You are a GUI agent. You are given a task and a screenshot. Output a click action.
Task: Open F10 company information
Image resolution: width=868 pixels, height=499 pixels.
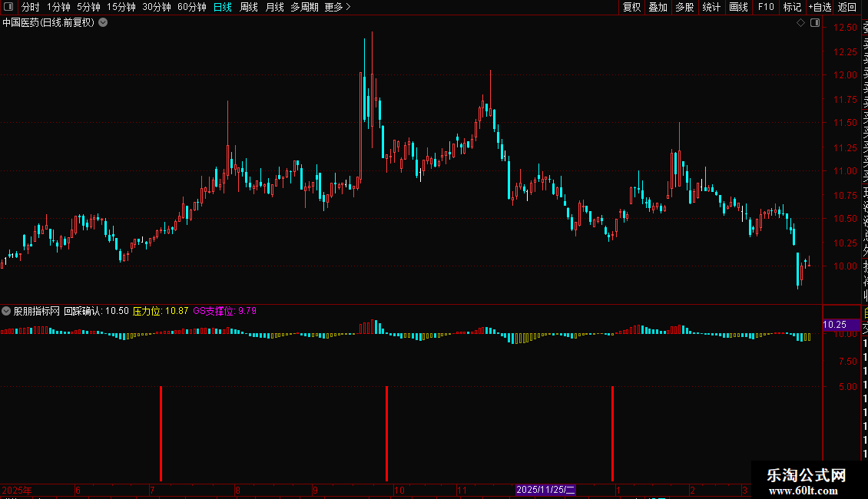pyautogui.click(x=766, y=7)
